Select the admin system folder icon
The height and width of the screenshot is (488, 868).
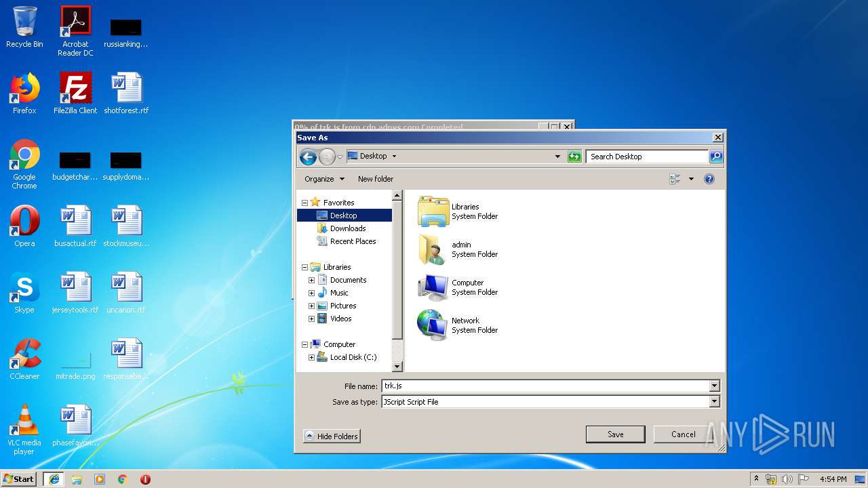432,249
